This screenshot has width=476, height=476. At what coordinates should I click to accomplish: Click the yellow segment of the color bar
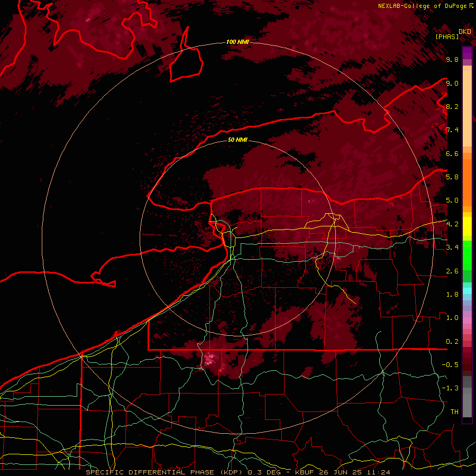(467, 226)
